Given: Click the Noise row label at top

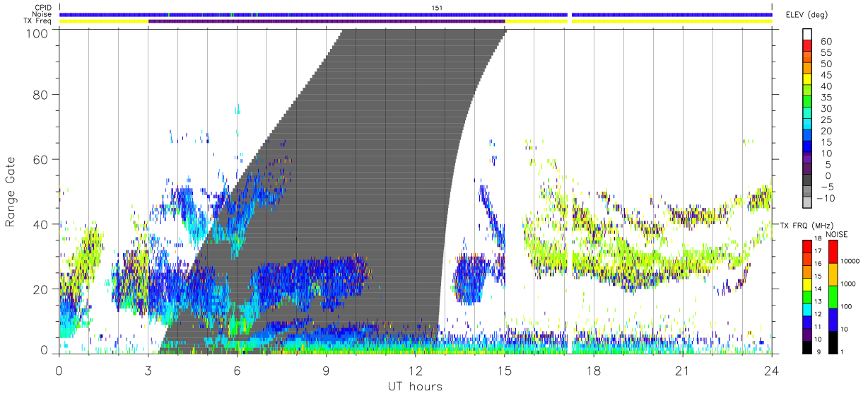Looking at the screenshot, I should click(42, 14).
